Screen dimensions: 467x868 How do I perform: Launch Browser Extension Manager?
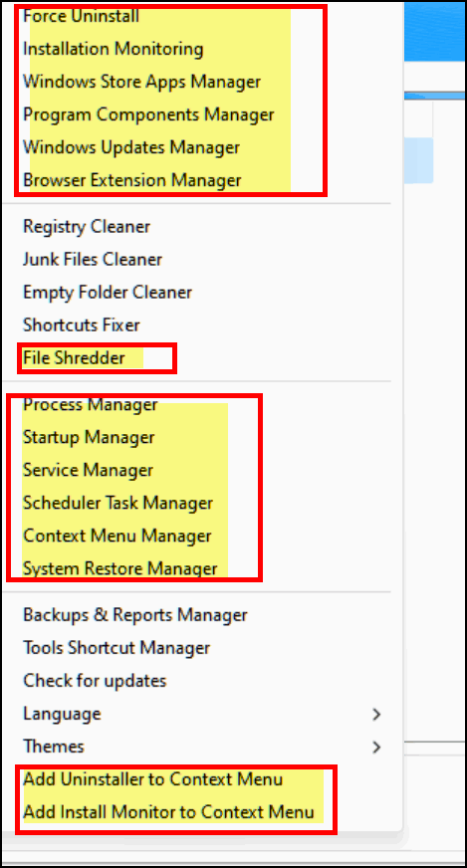[132, 180]
